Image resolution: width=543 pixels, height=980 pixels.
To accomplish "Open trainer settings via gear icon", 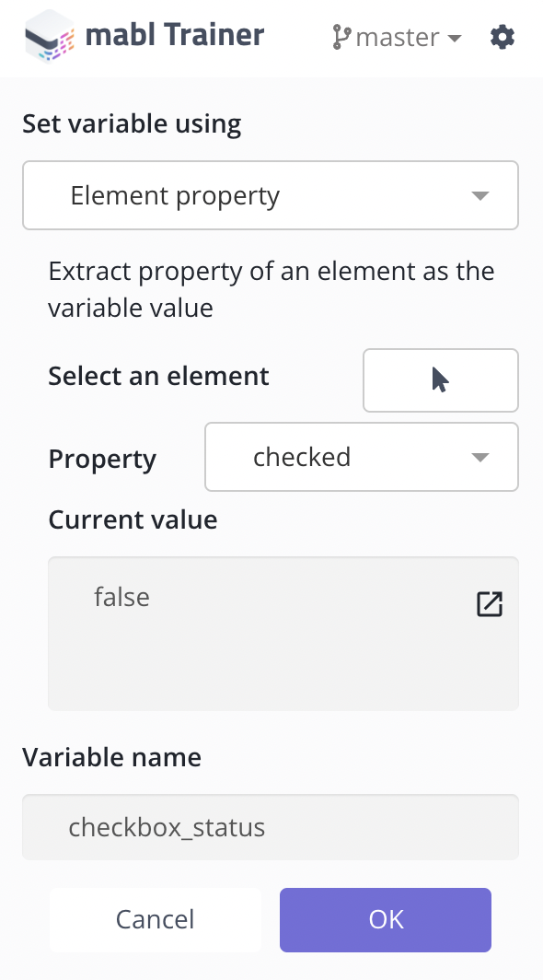I will tap(503, 38).
